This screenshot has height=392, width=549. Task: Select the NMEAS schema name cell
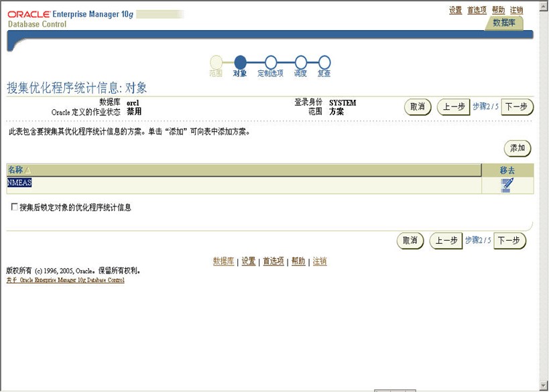point(19,183)
